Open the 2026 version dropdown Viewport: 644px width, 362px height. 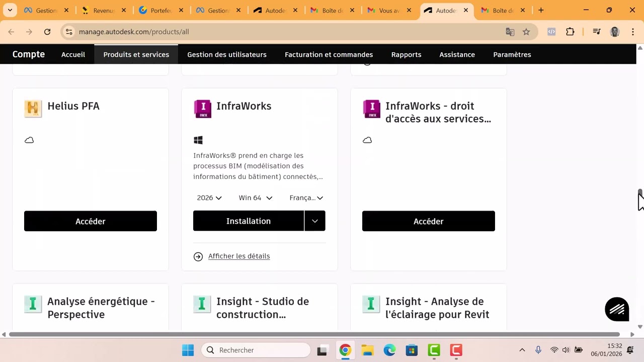[x=209, y=198]
